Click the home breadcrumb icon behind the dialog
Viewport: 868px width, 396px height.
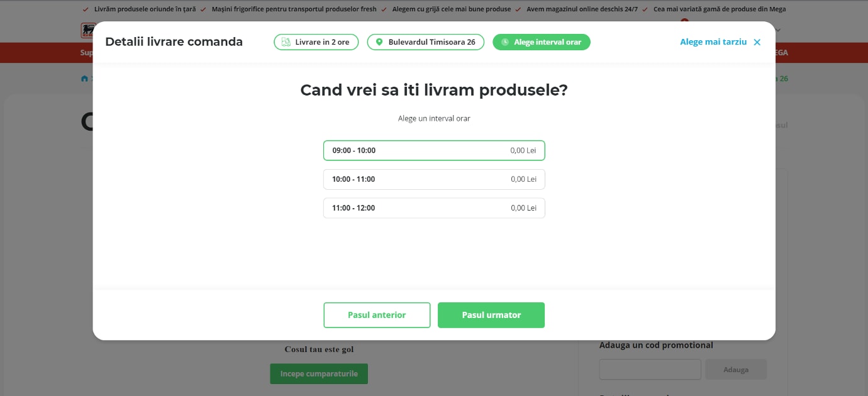pos(84,79)
